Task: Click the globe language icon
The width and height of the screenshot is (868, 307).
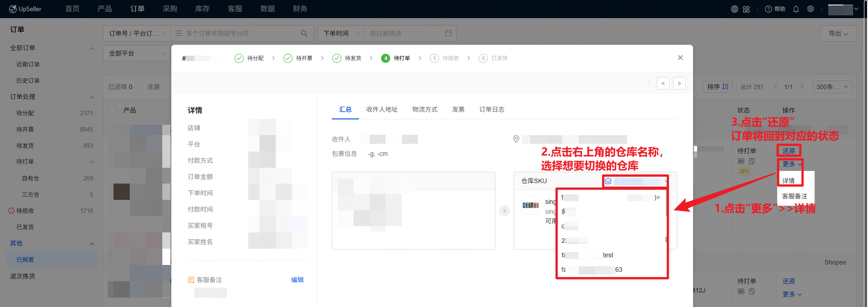Action: [x=735, y=9]
